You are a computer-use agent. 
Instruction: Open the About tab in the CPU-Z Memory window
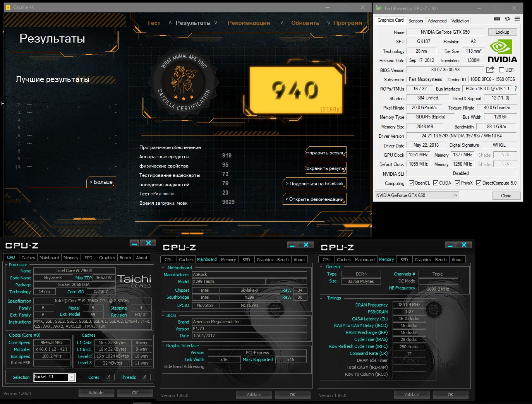457,260
